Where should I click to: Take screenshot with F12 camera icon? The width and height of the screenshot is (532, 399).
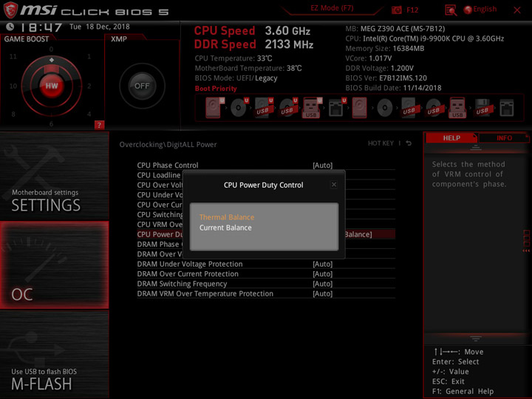[x=396, y=10]
